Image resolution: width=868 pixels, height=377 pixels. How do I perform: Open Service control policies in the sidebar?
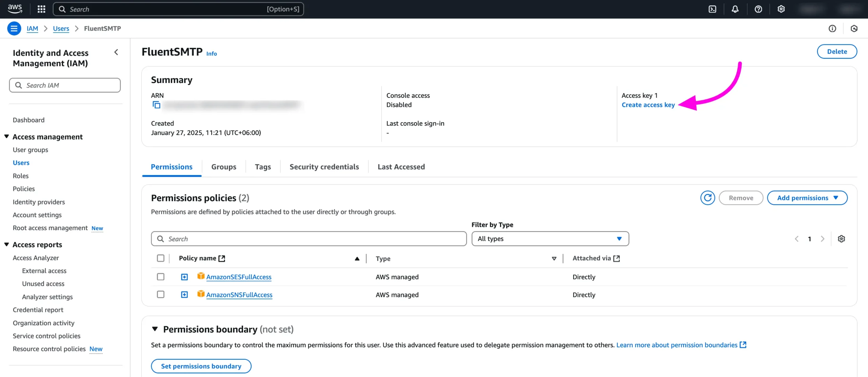(x=46, y=336)
